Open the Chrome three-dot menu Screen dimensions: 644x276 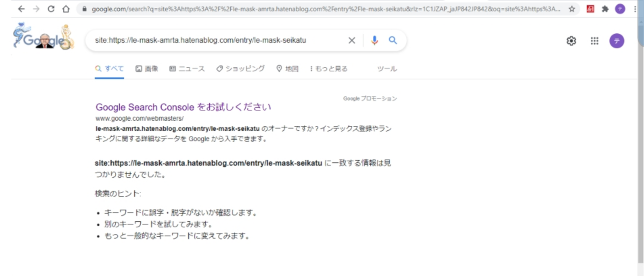pos(634,9)
